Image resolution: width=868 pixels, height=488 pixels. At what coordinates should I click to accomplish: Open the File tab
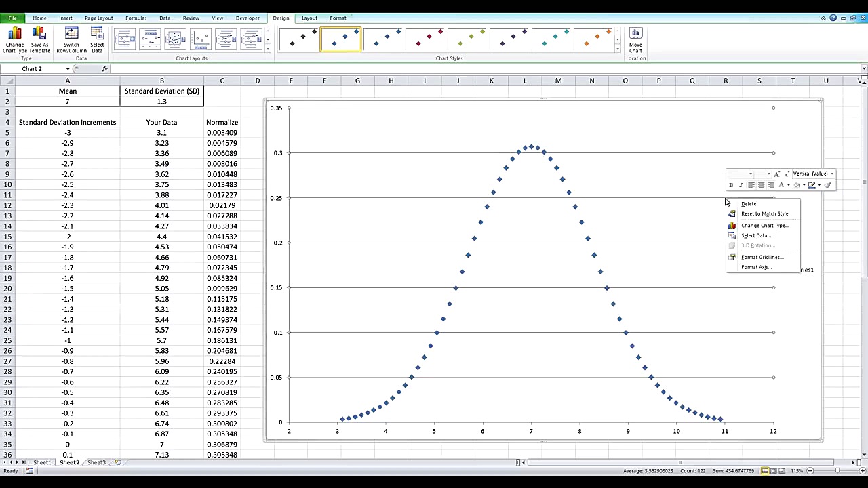pyautogui.click(x=12, y=18)
